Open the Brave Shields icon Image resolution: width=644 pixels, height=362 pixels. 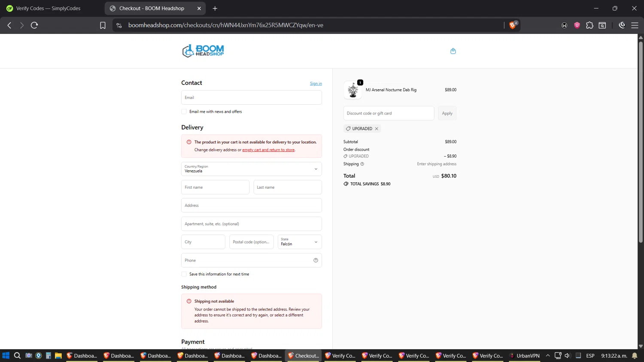tap(513, 25)
